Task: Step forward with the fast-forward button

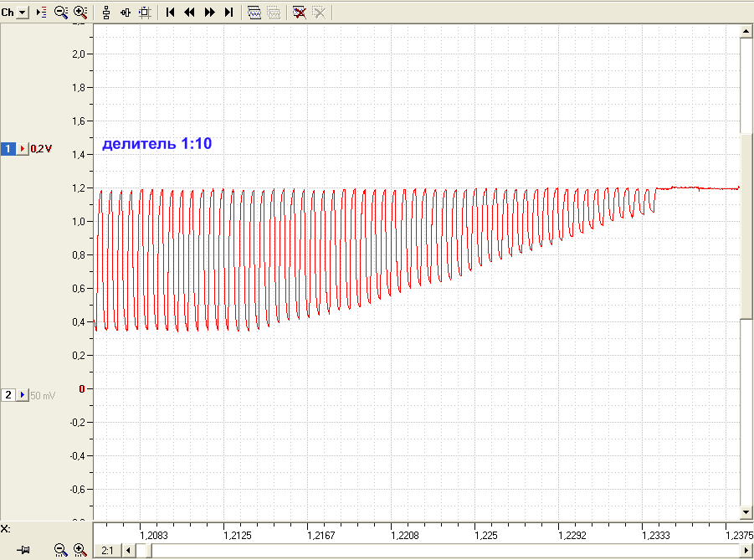Action: (210, 13)
